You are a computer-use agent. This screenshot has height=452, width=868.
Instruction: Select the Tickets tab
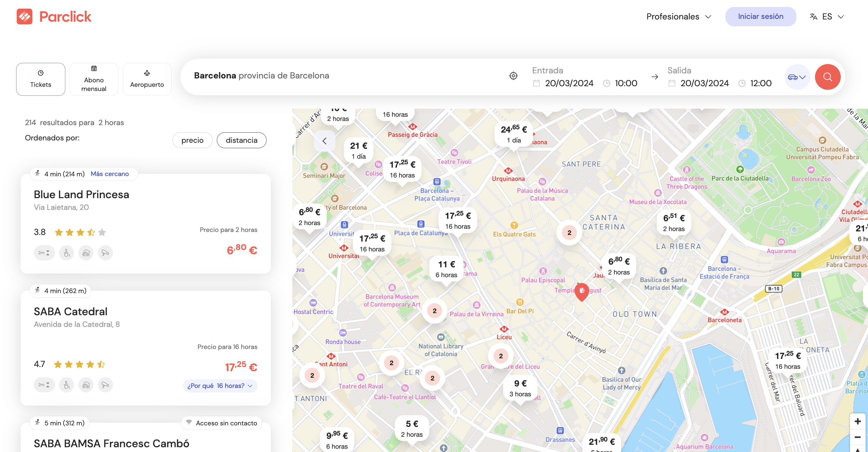[x=40, y=79]
